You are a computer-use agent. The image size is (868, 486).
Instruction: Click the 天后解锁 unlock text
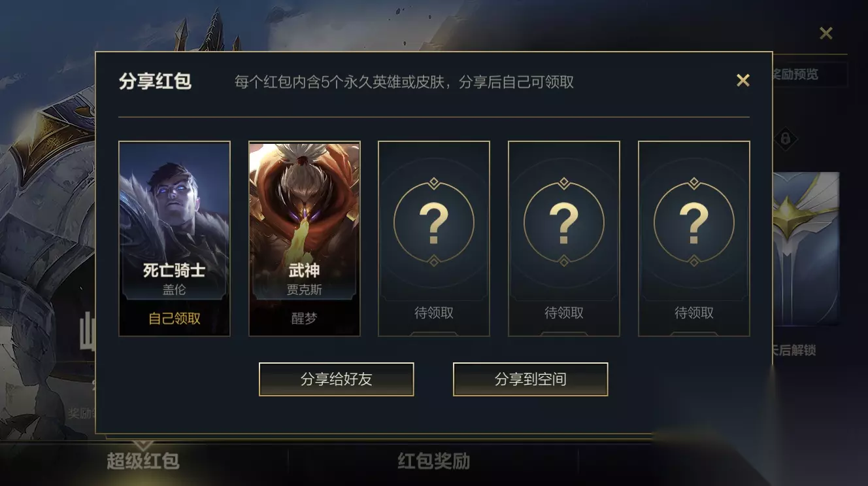(x=794, y=351)
